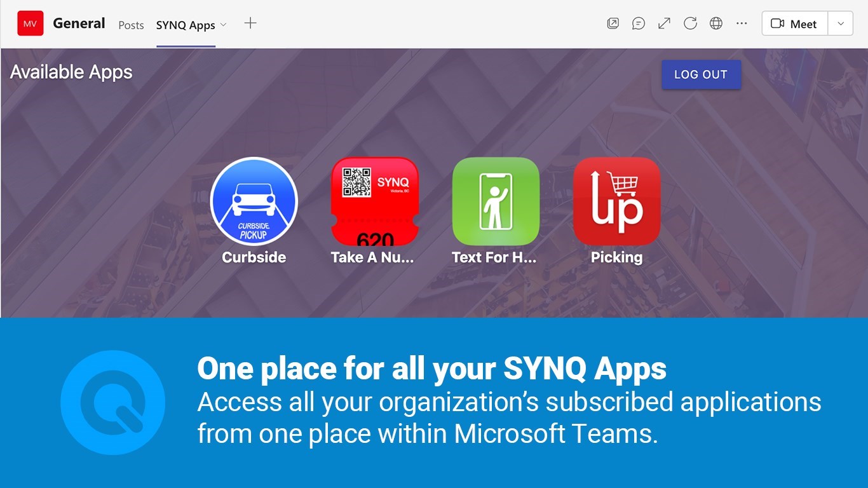868x488 pixels.
Task: Expand the Meet dropdown arrow
Action: (x=841, y=24)
